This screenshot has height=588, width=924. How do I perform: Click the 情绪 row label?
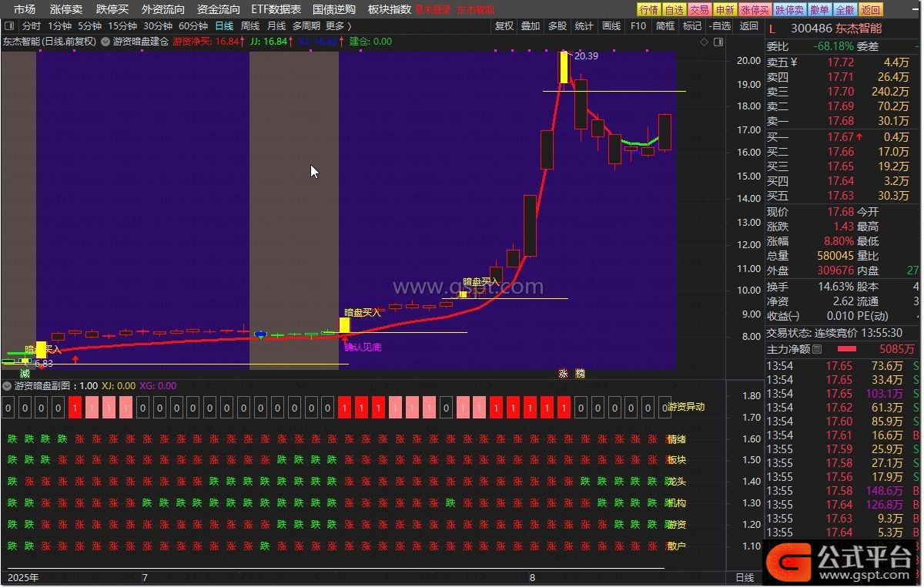click(x=676, y=440)
